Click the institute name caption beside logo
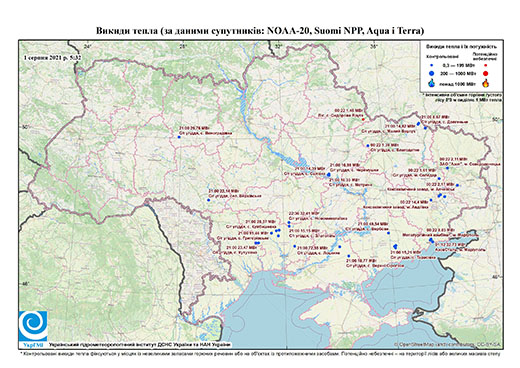This screenshot has height=368, width=520. pyautogui.click(x=140, y=344)
